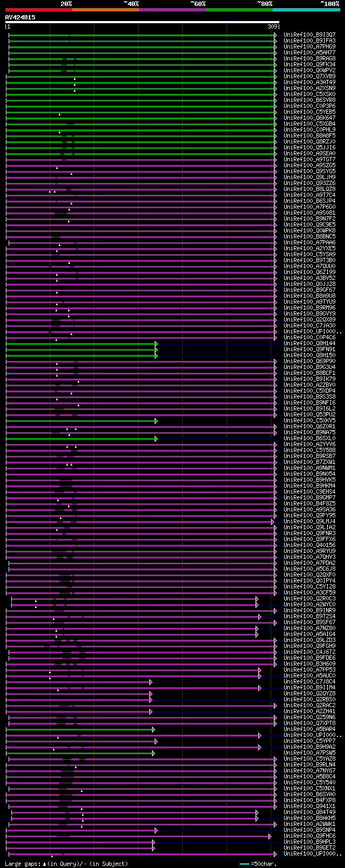The image size is (345, 868).
Task: Select hit label UniRef100_Q8RZJ0
Action: [309, 142]
